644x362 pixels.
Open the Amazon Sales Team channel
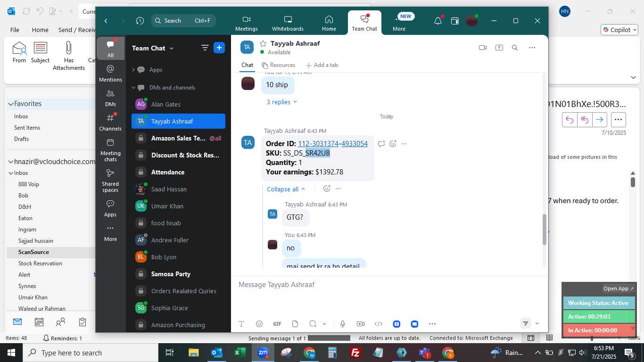click(178, 138)
